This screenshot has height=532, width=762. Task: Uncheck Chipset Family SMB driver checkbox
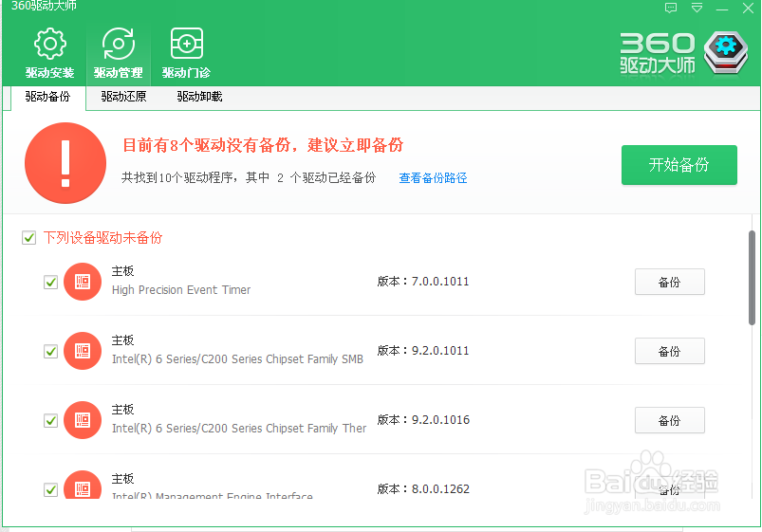(50, 351)
